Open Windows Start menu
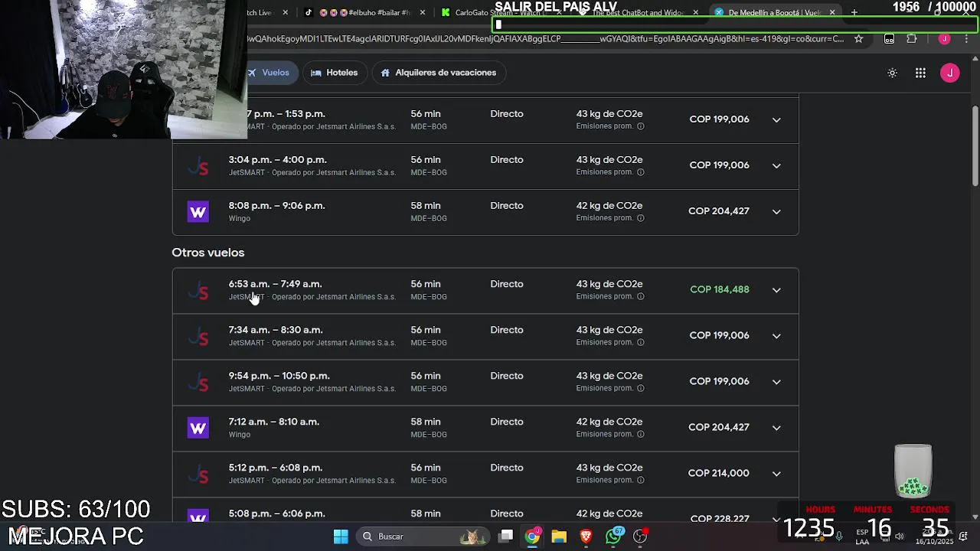Viewport: 980px width, 551px height. tap(341, 536)
